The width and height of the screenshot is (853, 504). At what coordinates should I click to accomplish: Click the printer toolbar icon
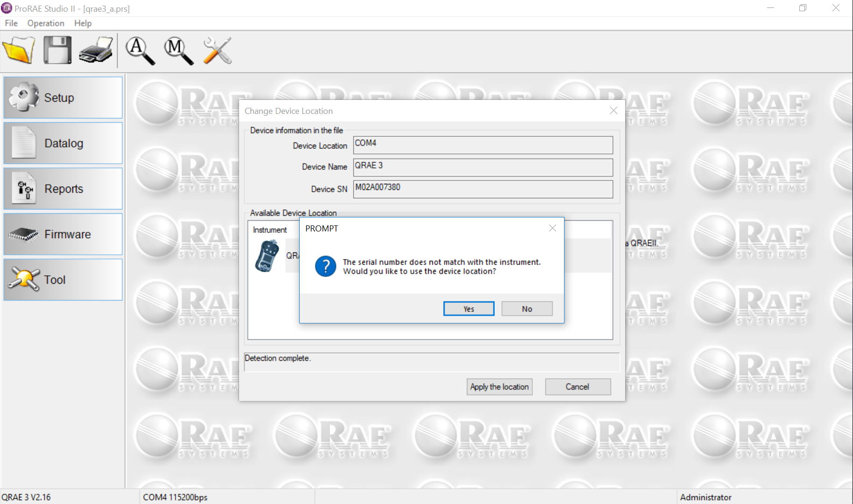click(96, 50)
